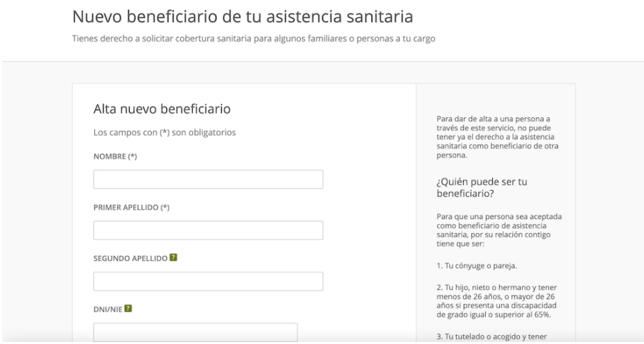644x344 pixels.
Task: Click the '¿Quién puede ser tu beneficiario?' heading
Action: click(x=482, y=187)
